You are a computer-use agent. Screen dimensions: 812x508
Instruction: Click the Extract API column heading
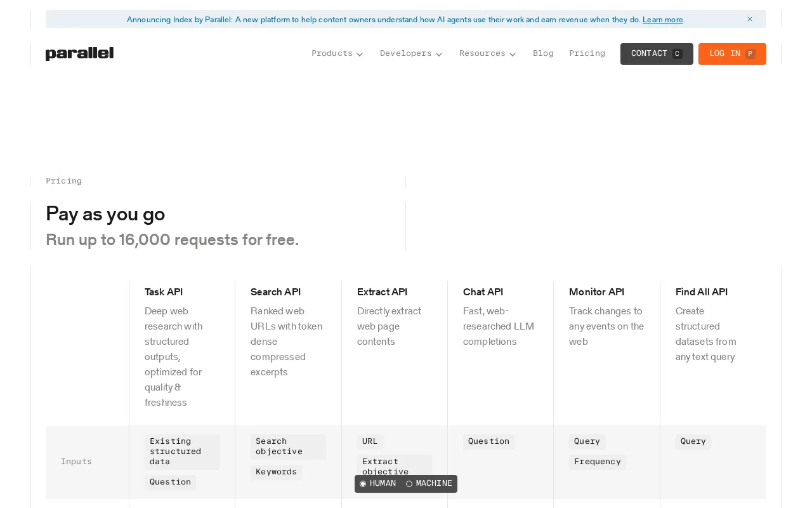tap(382, 292)
